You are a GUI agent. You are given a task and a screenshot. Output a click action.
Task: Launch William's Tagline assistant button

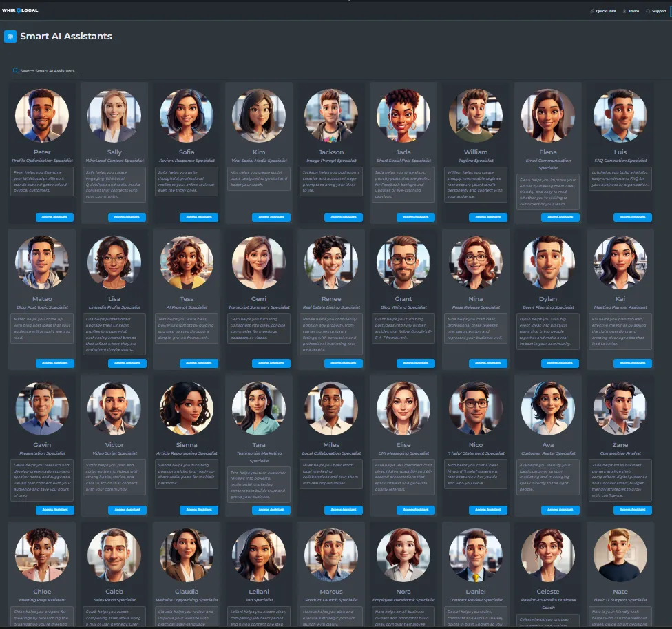(x=488, y=217)
